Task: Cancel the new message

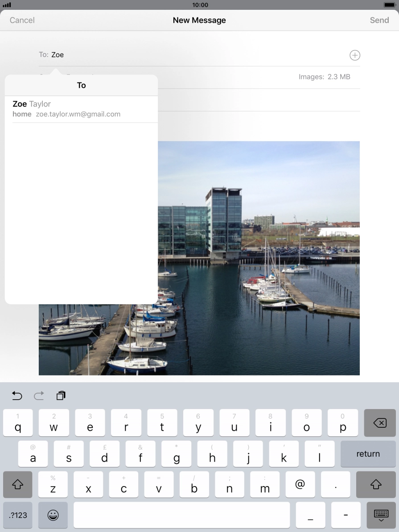Action: click(x=22, y=20)
